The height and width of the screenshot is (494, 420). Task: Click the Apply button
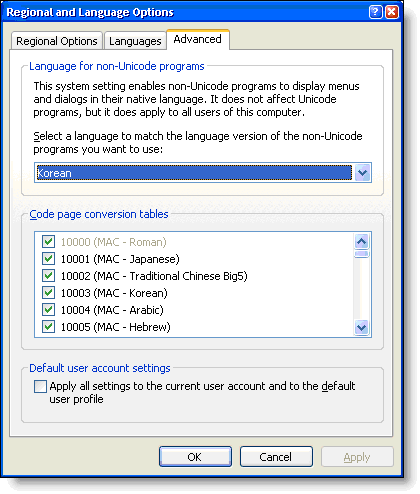coord(357,457)
